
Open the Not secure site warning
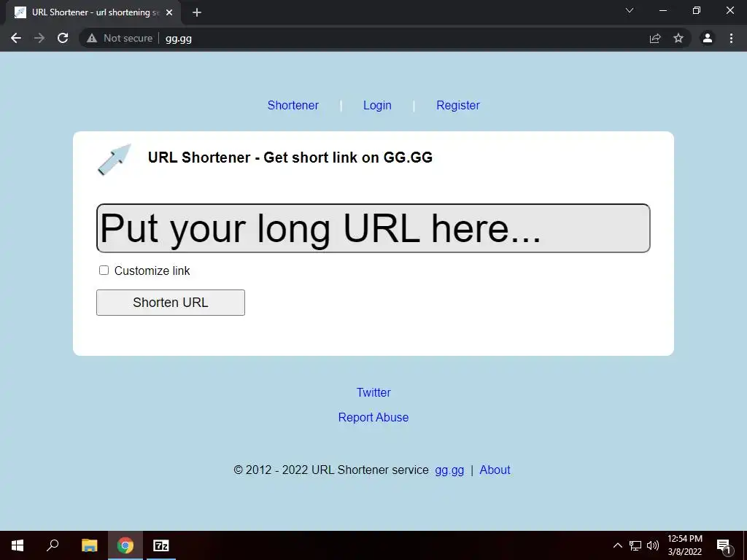click(120, 38)
